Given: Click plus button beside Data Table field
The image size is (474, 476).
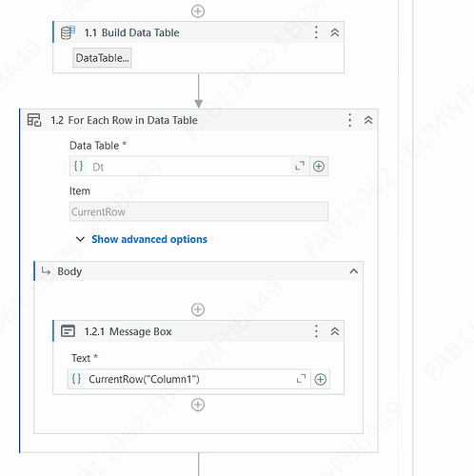Looking at the screenshot, I should click(319, 167).
